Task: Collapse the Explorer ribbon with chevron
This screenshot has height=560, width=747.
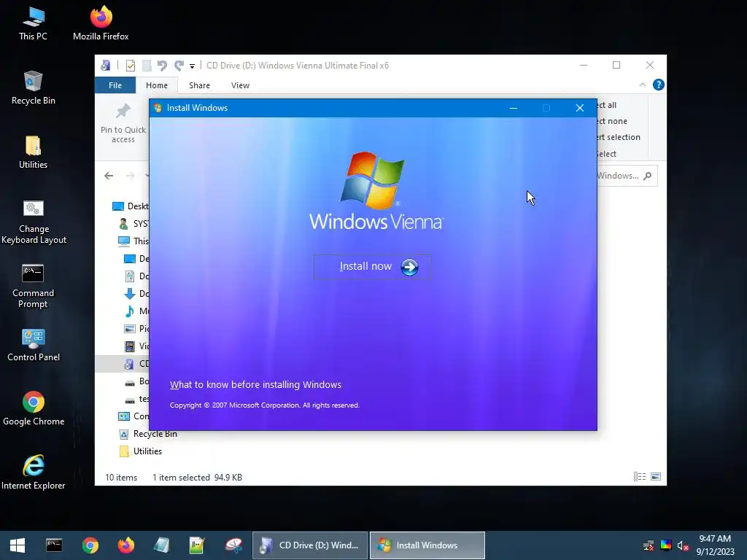Action: (x=642, y=85)
